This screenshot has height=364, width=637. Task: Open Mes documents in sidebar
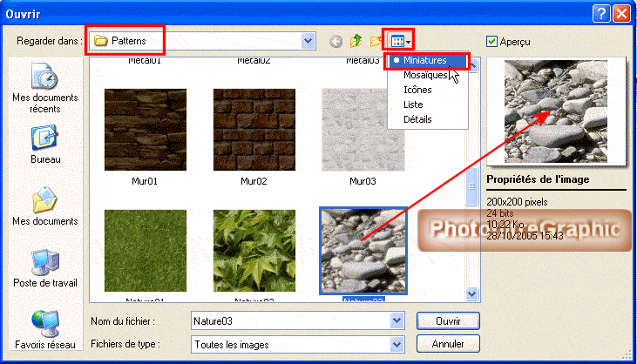coord(44,207)
